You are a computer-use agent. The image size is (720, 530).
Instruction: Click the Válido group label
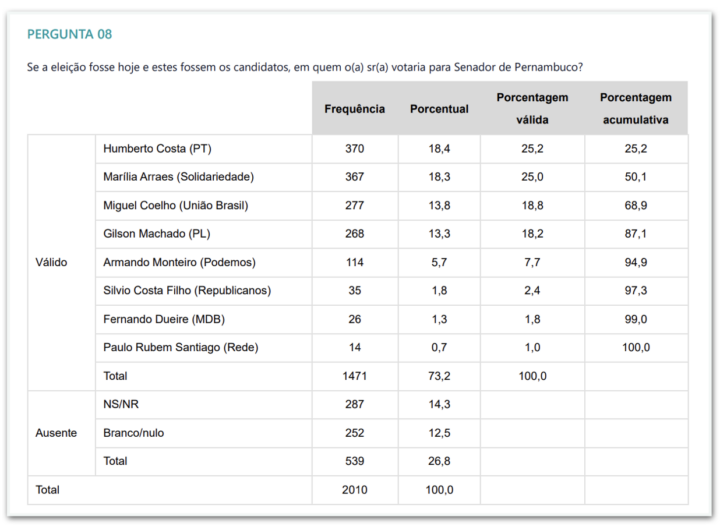coord(52,262)
